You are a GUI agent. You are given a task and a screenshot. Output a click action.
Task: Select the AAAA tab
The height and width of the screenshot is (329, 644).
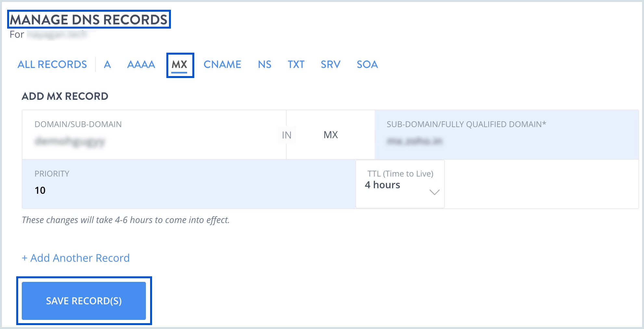click(141, 64)
